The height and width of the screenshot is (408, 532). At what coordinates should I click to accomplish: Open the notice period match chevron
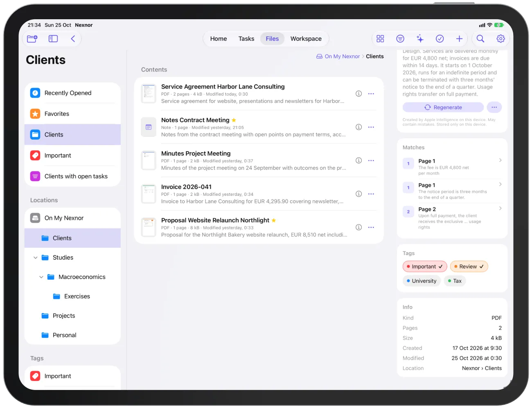tap(500, 184)
